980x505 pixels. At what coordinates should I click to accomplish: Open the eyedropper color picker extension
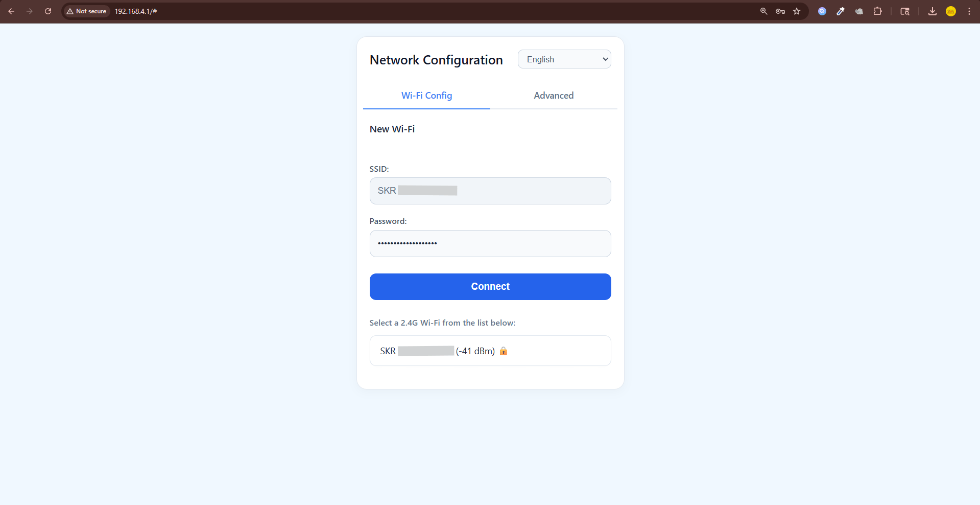[841, 11]
